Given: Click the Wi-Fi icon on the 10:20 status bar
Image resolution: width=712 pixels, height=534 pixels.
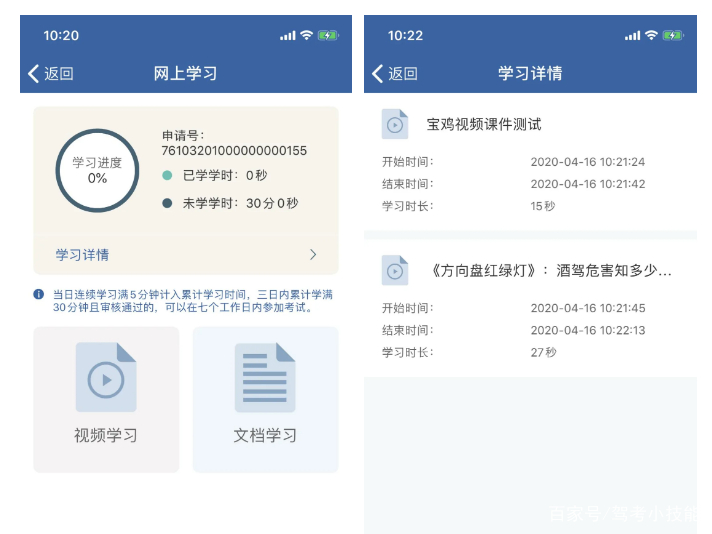Looking at the screenshot, I should click(307, 35).
